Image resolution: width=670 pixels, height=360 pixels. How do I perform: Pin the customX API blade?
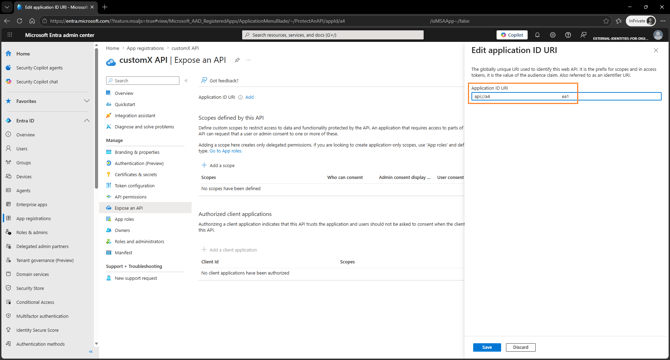pos(237,60)
